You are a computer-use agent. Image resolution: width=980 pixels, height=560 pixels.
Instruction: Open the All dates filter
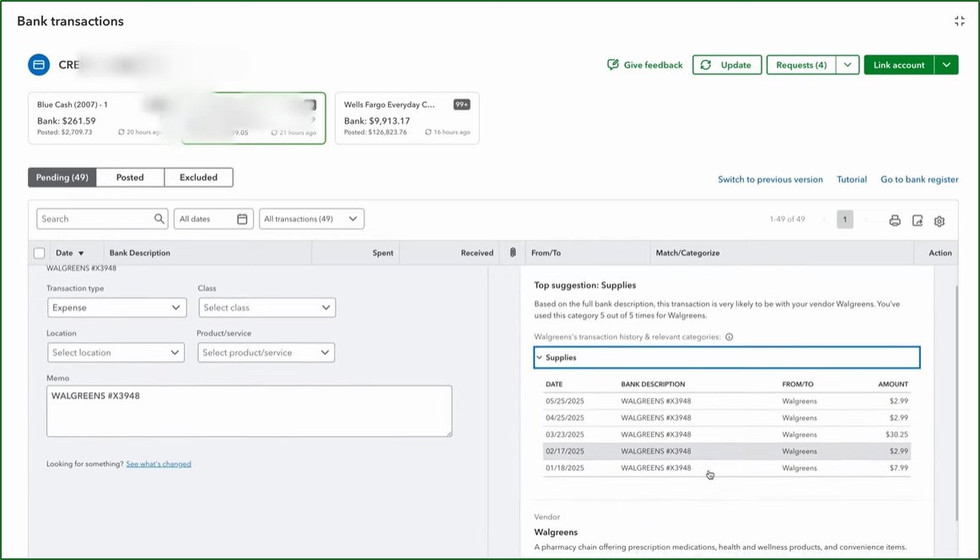[x=213, y=218]
